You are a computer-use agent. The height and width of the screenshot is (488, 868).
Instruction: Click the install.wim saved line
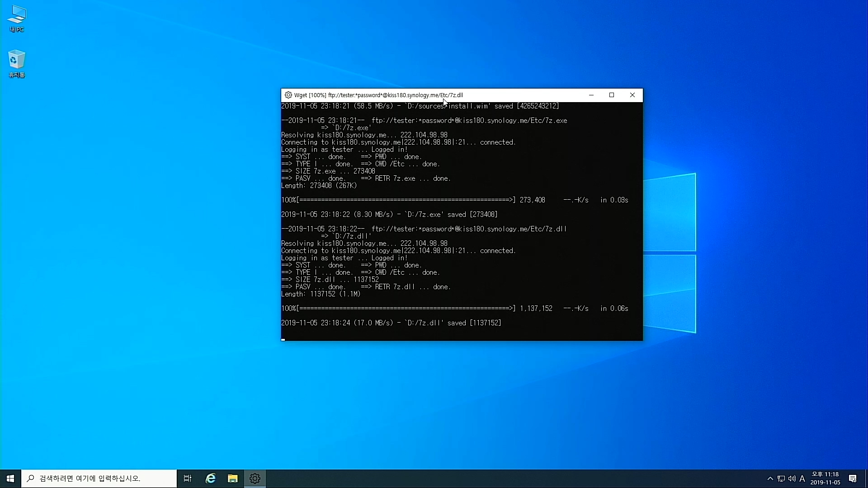tap(420, 106)
